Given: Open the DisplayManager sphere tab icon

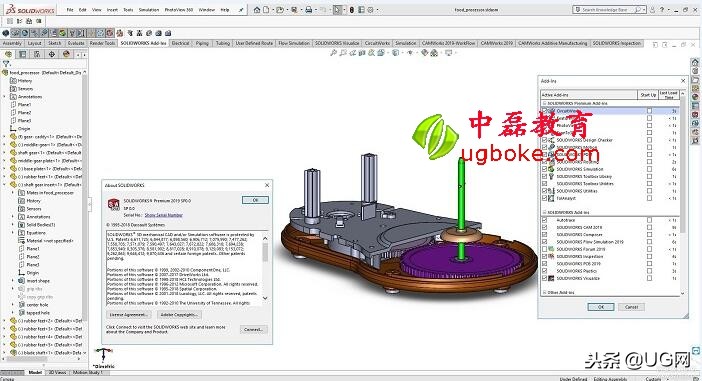Looking at the screenshot, I should [x=66, y=54].
